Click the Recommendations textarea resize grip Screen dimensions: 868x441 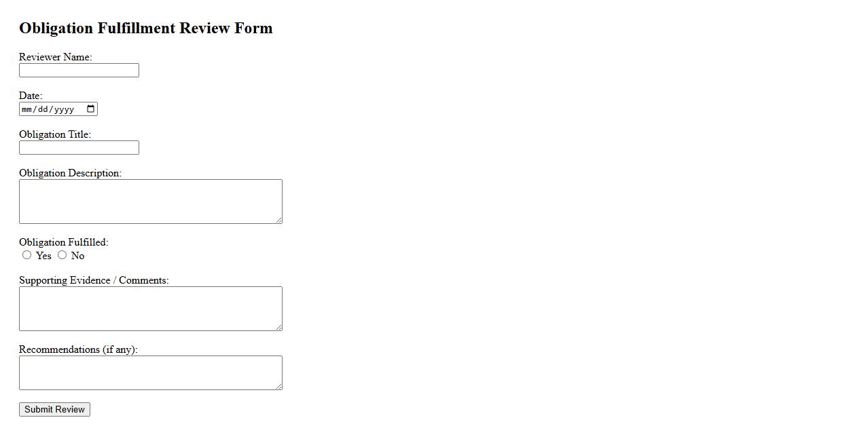tap(278, 386)
